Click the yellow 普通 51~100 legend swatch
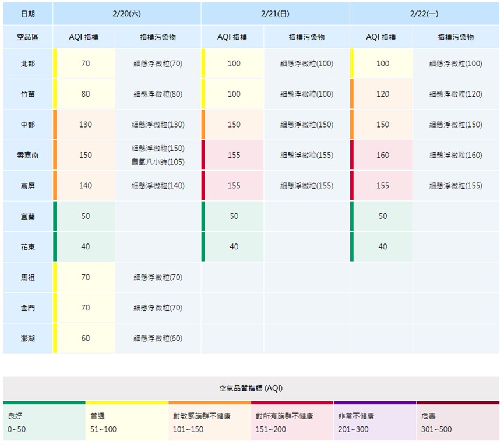Image resolution: width=504 pixels, height=445 pixels. coord(126,422)
